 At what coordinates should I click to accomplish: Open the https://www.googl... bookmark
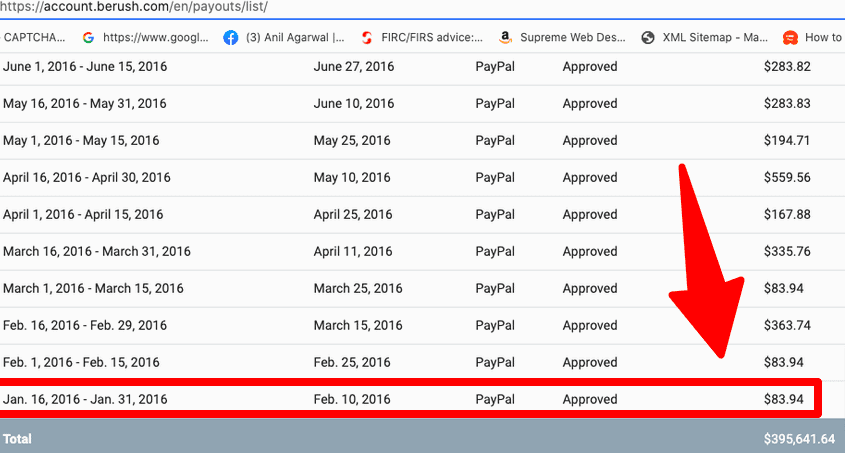click(x=155, y=37)
